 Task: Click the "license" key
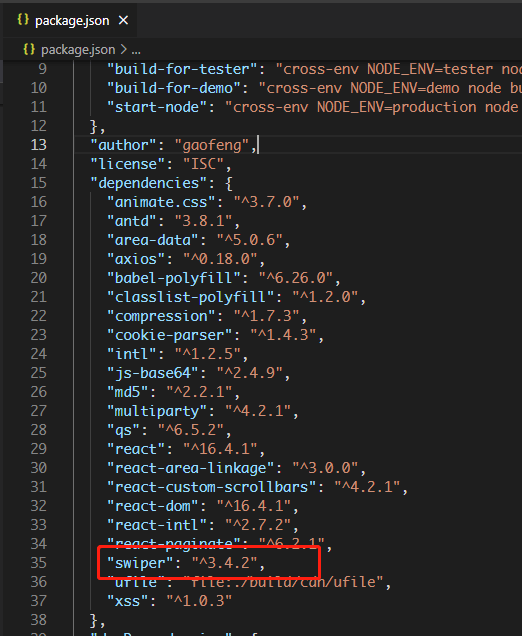coord(127,164)
